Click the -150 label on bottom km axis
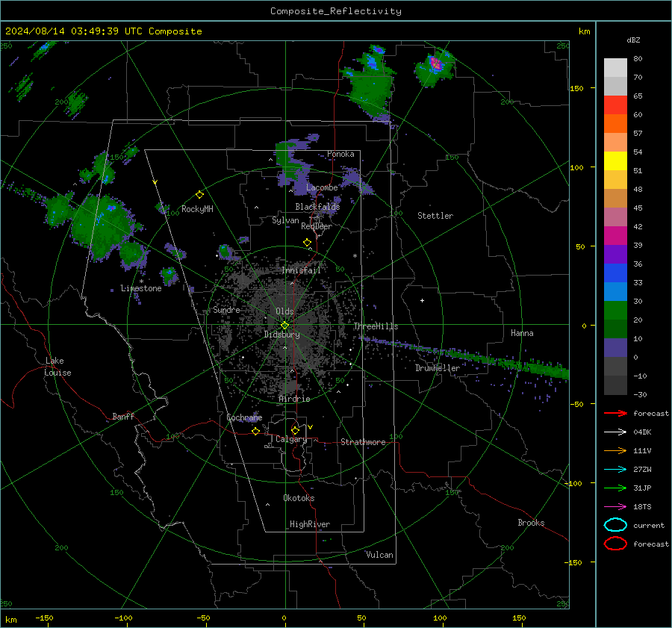Image resolution: width=672 pixels, height=628 pixels. [44, 618]
